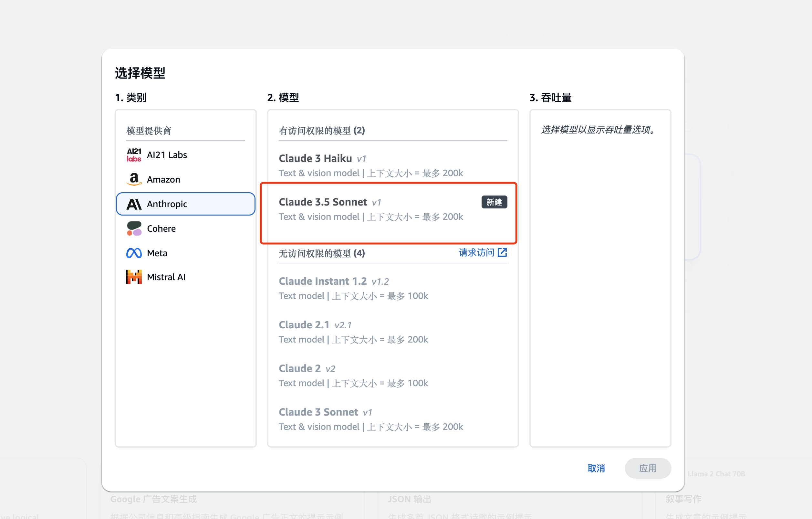The width and height of the screenshot is (812, 519).
Task: Open the 请求访问 link
Action: coord(483,252)
